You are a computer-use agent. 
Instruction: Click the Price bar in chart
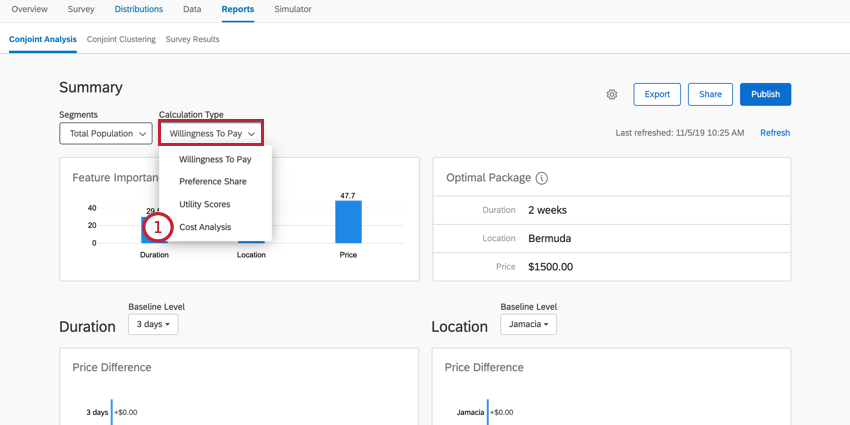point(348,221)
